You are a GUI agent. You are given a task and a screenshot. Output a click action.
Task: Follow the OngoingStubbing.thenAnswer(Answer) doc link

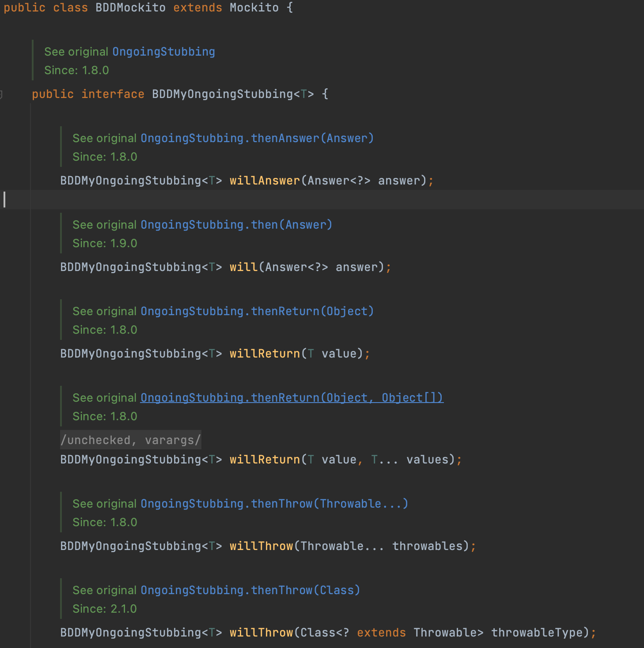pos(257,138)
